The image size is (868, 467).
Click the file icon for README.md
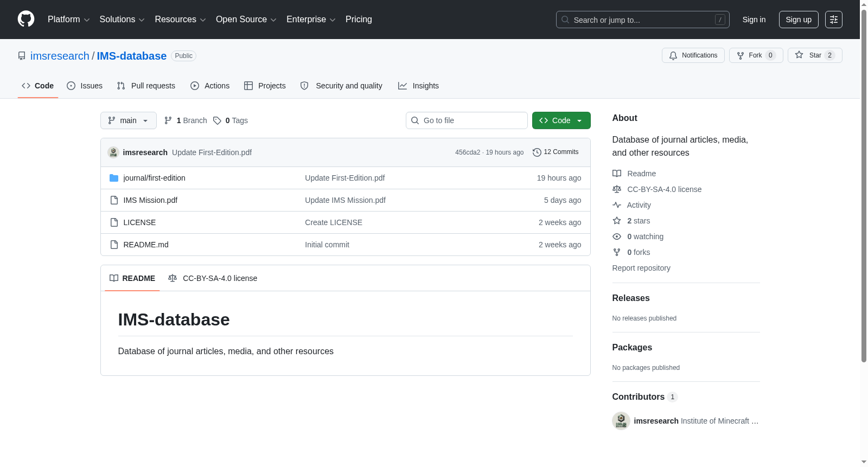click(114, 245)
